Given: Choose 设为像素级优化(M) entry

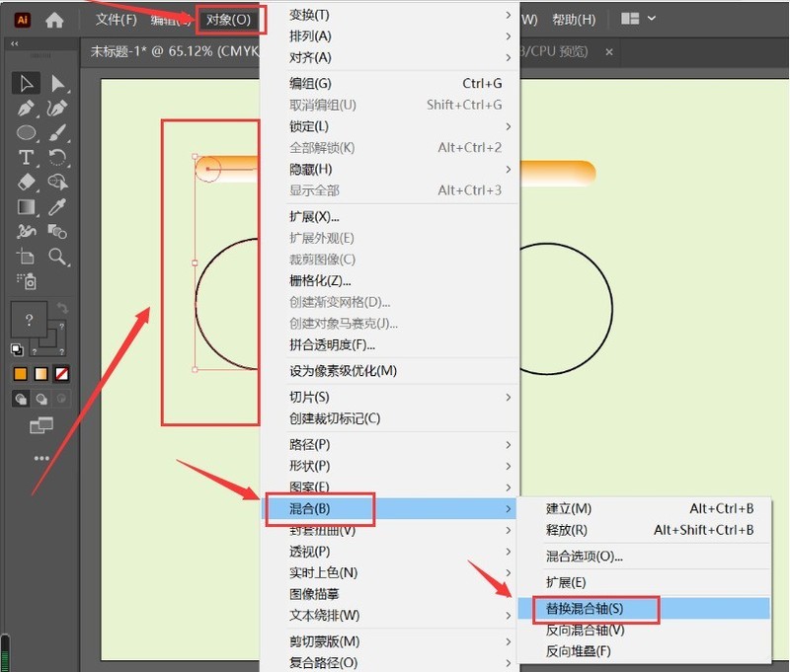Looking at the screenshot, I should tap(389, 371).
